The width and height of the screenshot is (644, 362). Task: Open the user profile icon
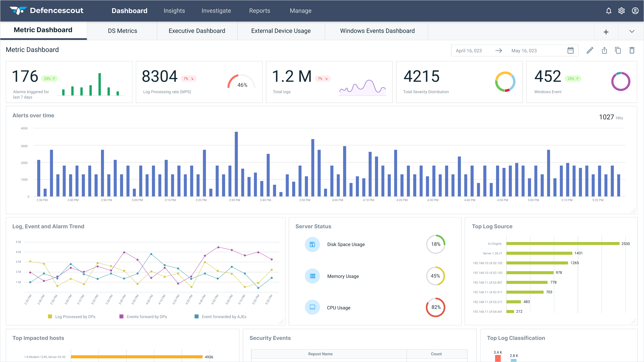tap(635, 11)
